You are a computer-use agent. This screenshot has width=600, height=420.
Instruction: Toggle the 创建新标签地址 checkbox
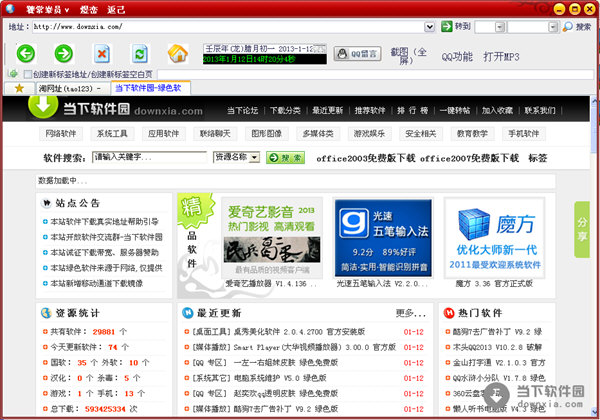pos(28,74)
